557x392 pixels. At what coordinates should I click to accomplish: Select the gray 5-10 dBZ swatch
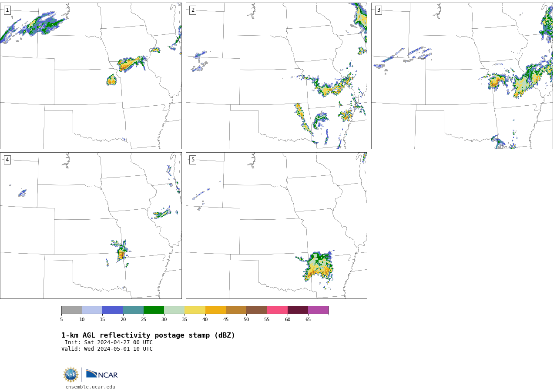71,310
